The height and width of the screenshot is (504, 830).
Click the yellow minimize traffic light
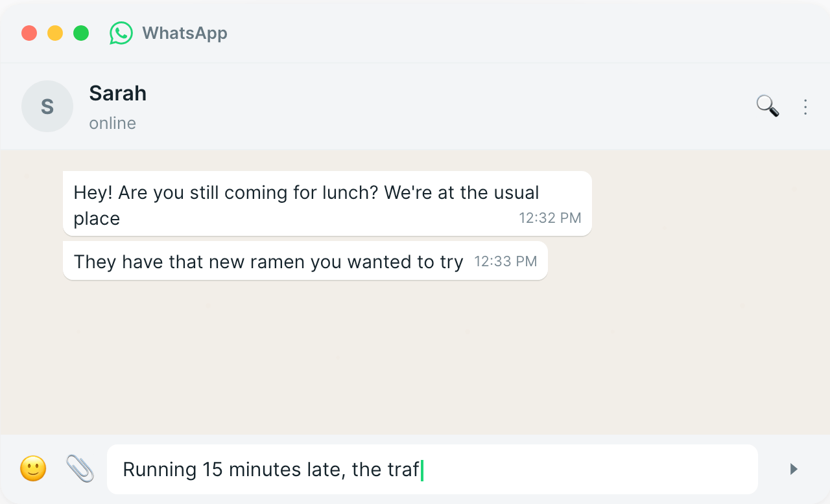point(55,32)
